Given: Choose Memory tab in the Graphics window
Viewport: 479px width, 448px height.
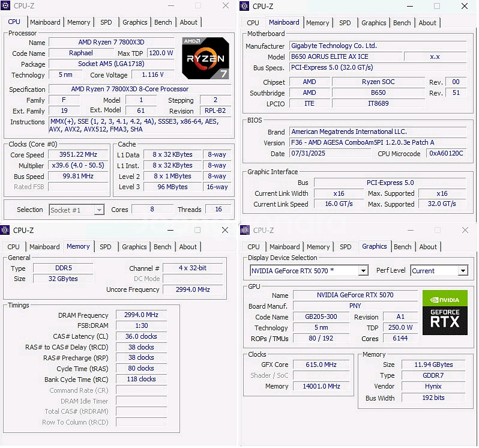Looking at the screenshot, I should (318, 247).
